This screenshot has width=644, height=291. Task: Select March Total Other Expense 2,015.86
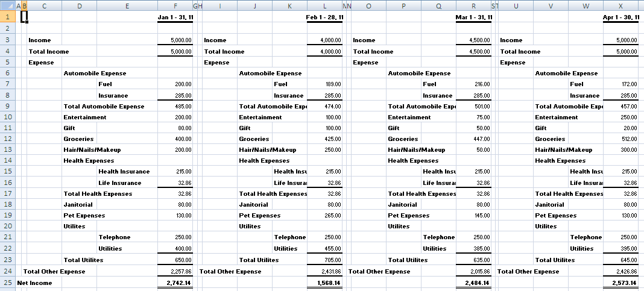[x=474, y=271]
